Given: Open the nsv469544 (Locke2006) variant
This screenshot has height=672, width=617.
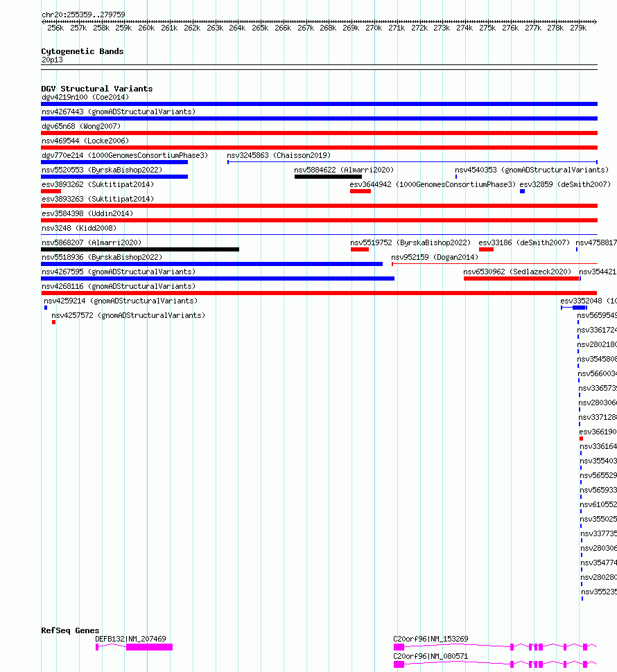Looking at the screenshot, I should click(85, 141).
